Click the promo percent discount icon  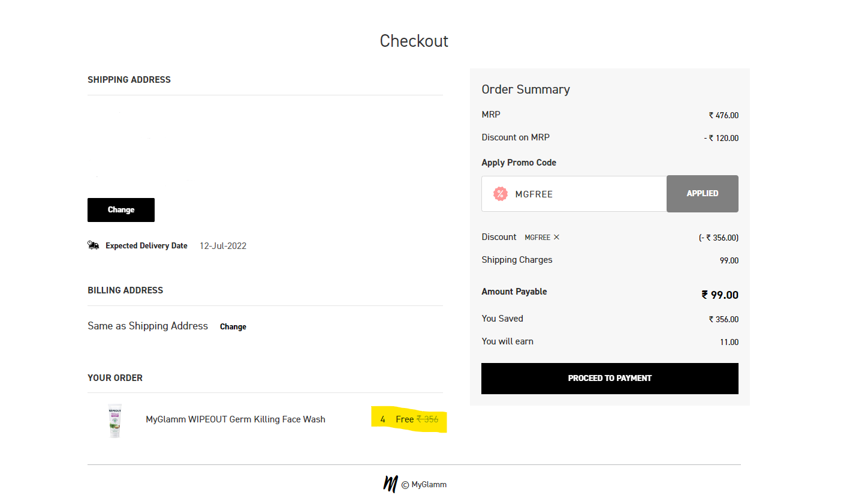tap(500, 194)
